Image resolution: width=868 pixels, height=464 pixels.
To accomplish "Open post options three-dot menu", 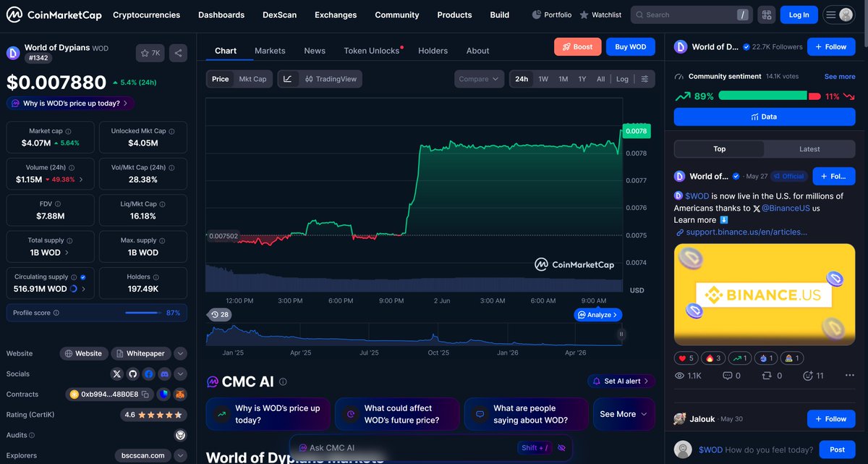I will pyautogui.click(x=849, y=376).
